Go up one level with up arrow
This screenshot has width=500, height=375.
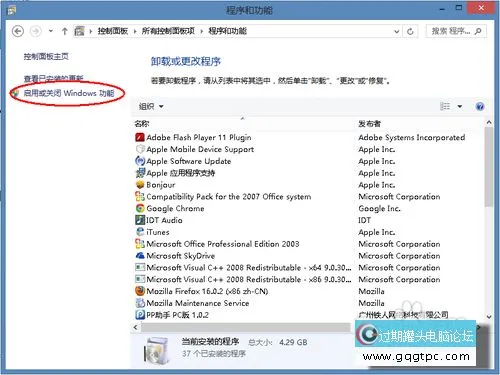click(65, 31)
